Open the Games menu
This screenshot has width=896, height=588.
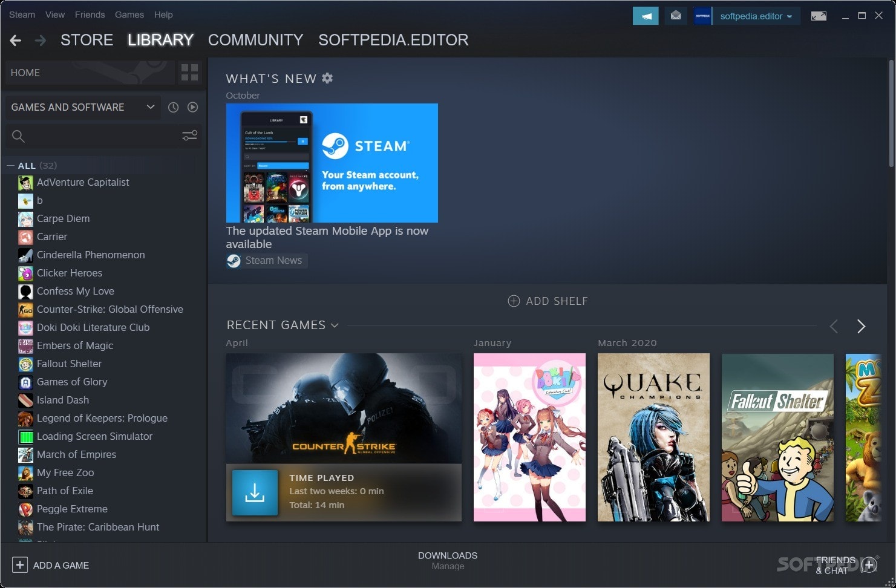pyautogui.click(x=129, y=15)
